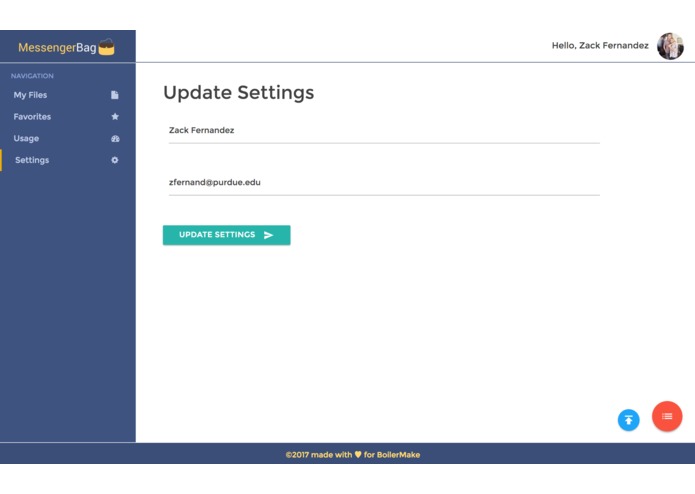Submit with the Update Settings button

click(x=226, y=235)
